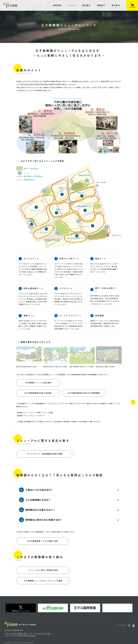Click the blank white footer banner
This screenshot has height=644, width=138.
click(x=117, y=608)
